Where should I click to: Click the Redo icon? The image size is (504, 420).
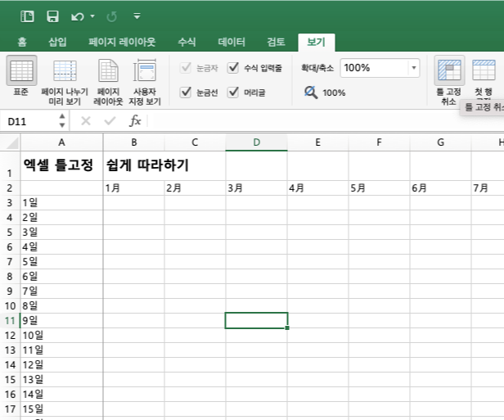111,16
